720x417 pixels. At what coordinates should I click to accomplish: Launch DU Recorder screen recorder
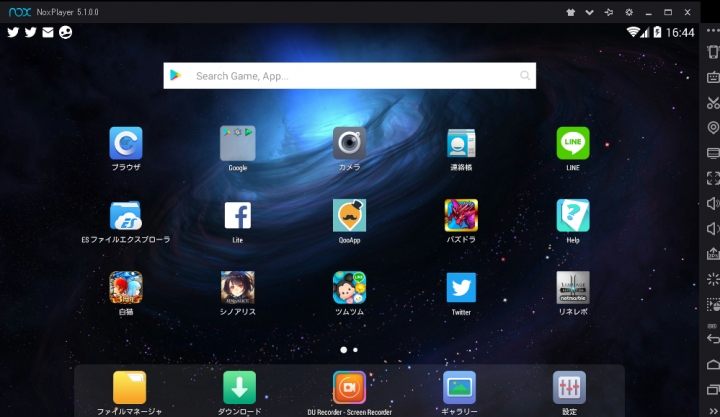349,388
